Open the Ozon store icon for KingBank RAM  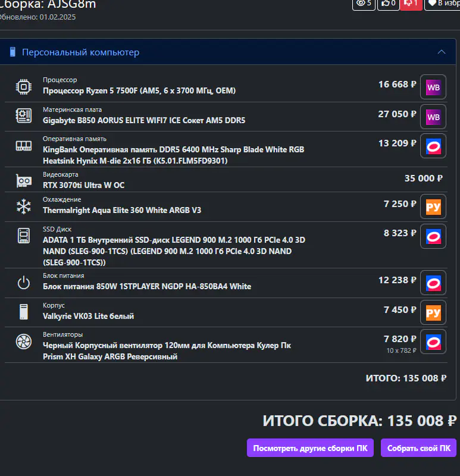pyautogui.click(x=433, y=147)
